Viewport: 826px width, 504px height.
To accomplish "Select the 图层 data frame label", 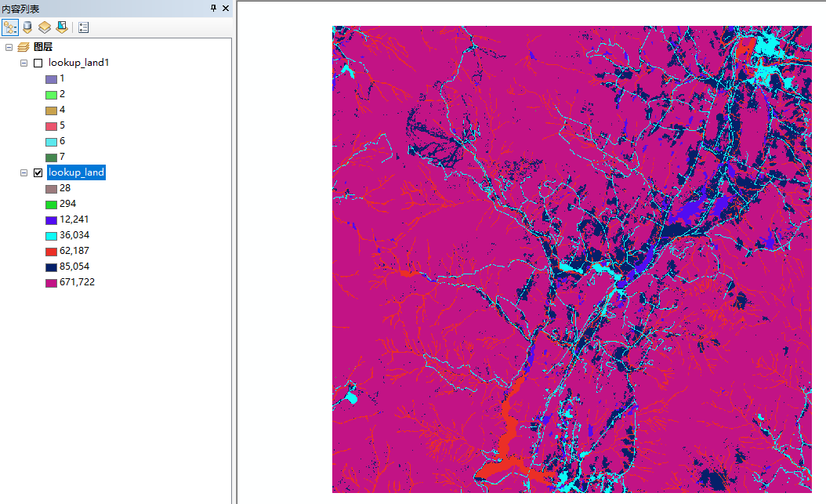I will 42,47.
